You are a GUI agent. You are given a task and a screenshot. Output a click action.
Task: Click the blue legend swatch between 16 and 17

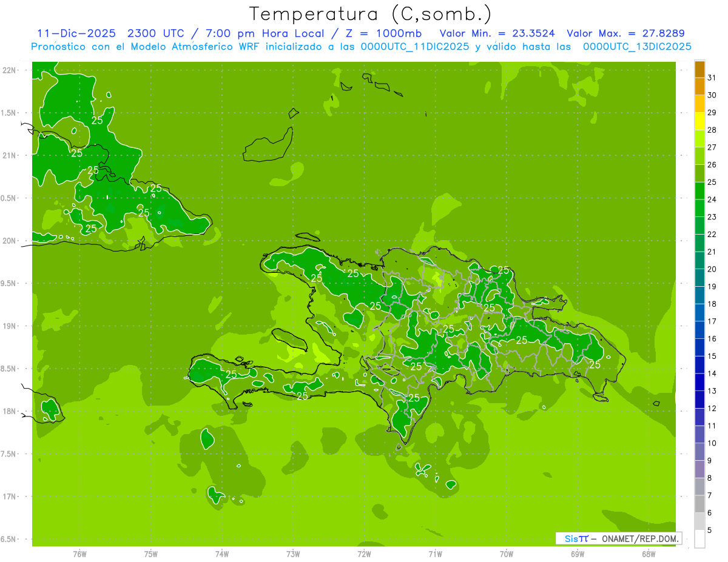coord(699,330)
